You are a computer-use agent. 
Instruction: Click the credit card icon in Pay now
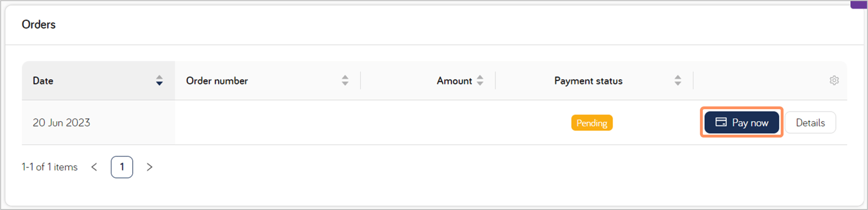coord(721,122)
